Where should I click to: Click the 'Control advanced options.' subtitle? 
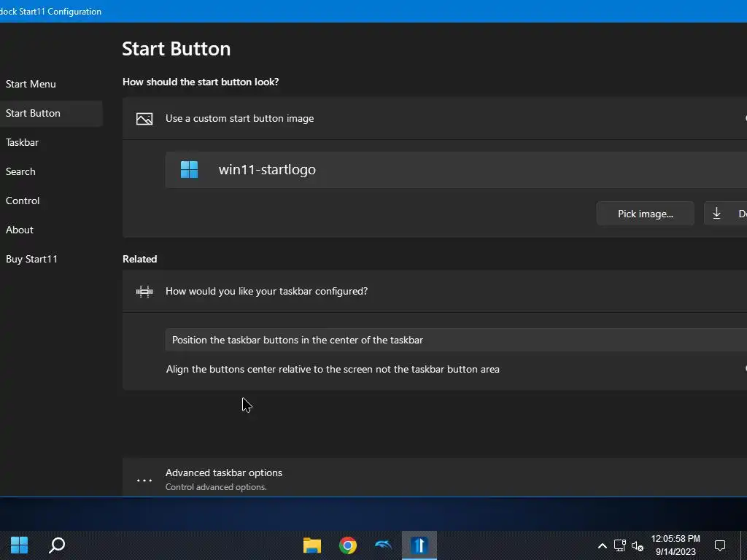(x=216, y=487)
